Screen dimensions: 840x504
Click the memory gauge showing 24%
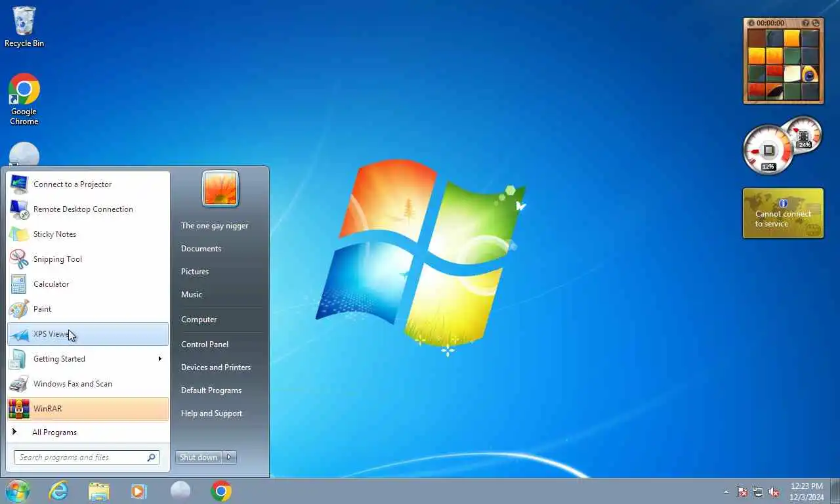point(805,135)
